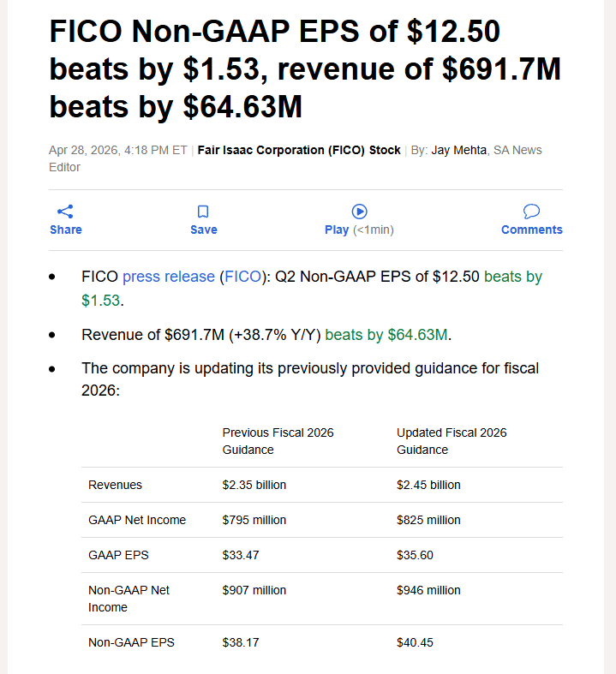Screen dimensions: 616x674
Task: Click the '$907 million' cell
Action: coord(254,590)
